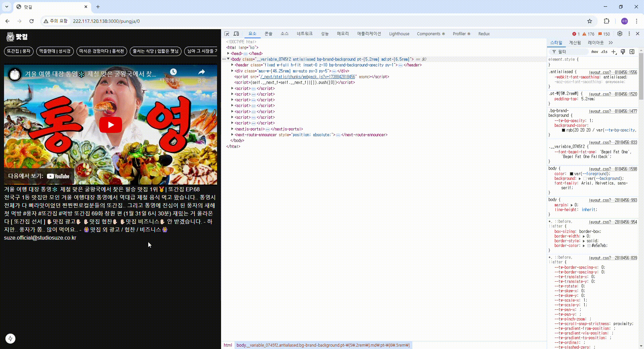Click the video share arrow icon
The height and width of the screenshot is (349, 644).
pos(201,72)
